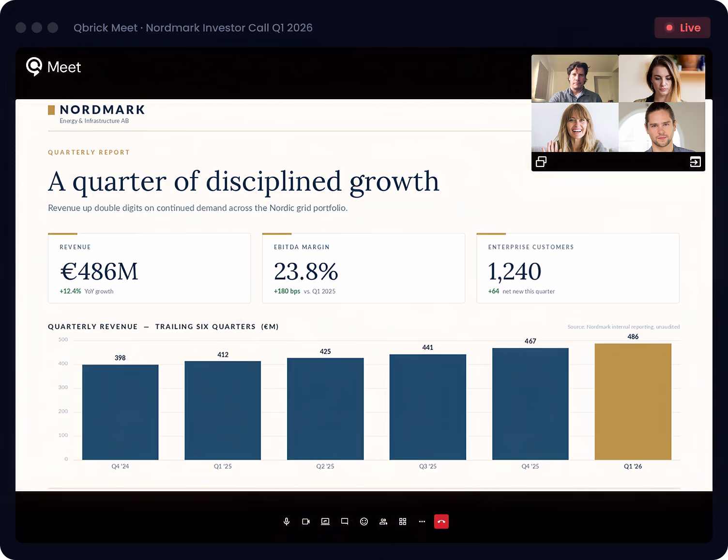Click the red Live indicator badge
Image resolution: width=728 pixels, height=560 pixels.
tap(682, 28)
